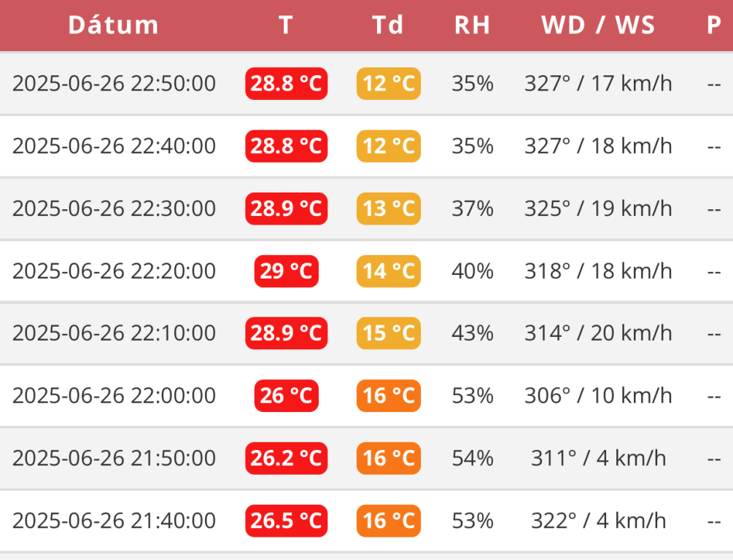This screenshot has height=560, width=733.
Task: Click the Dátum column header
Action: (x=113, y=25)
